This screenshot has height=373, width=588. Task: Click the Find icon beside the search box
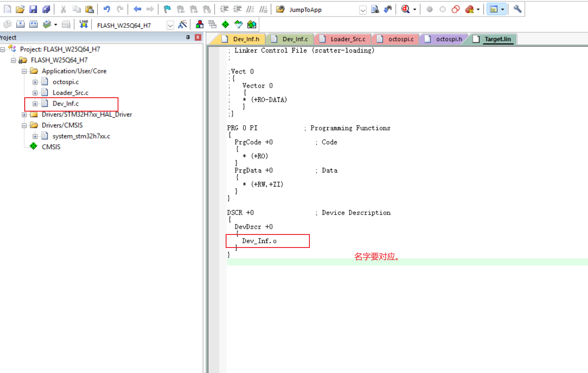375,9
